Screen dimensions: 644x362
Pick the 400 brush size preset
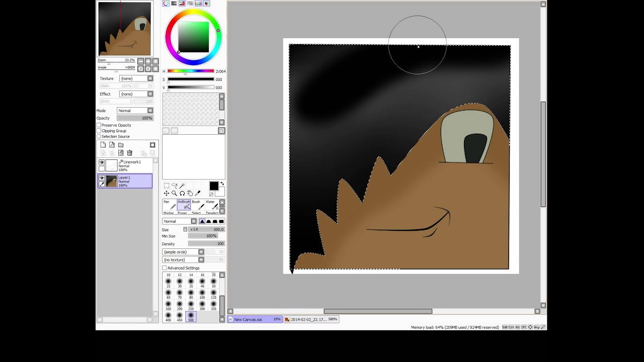click(x=168, y=317)
